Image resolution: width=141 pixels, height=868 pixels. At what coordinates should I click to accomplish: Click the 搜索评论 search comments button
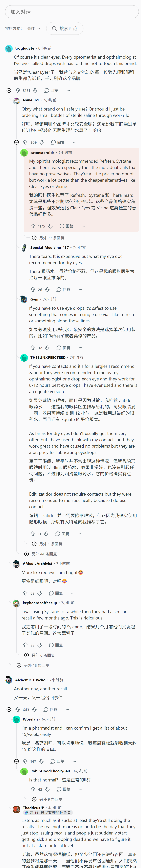pos(65,29)
